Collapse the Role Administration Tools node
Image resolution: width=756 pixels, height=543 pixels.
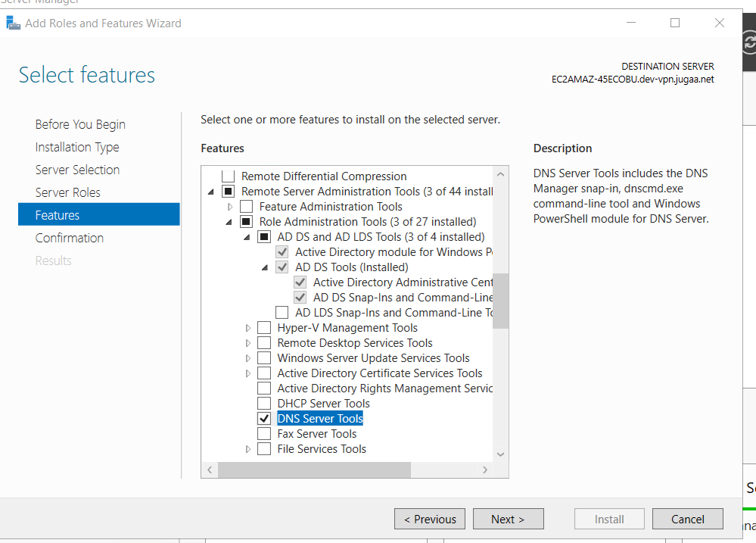(x=229, y=222)
